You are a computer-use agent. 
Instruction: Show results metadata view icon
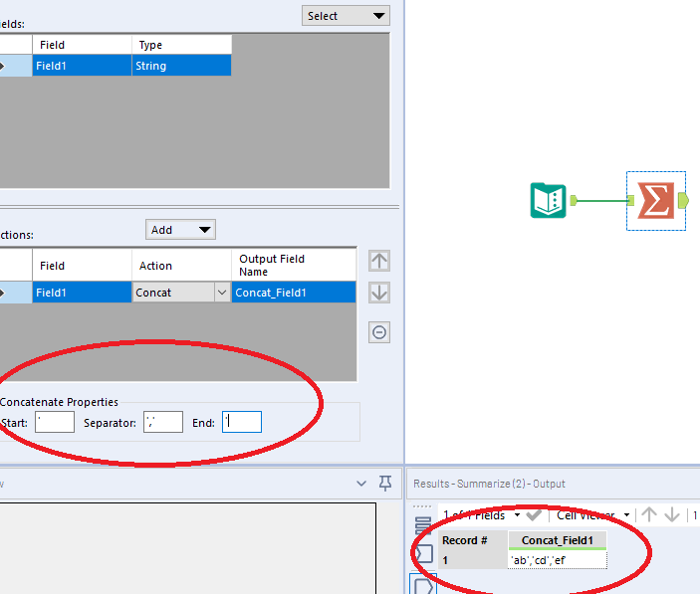point(423,525)
